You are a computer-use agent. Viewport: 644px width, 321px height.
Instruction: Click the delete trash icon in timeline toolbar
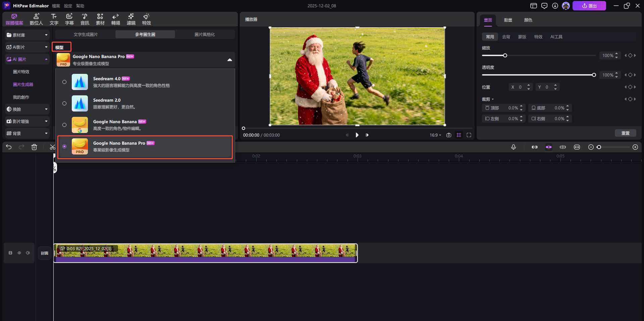(34, 147)
